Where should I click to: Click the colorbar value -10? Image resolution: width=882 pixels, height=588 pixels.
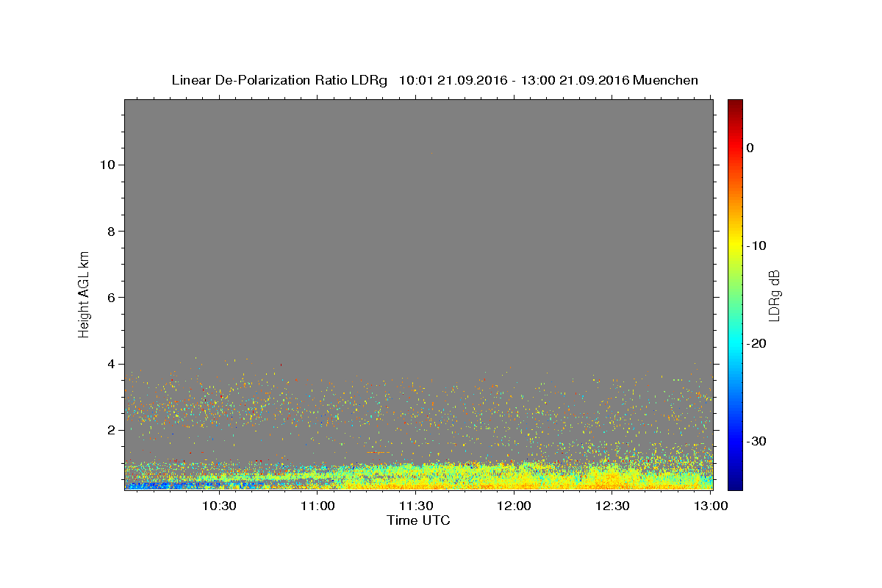[x=757, y=245]
